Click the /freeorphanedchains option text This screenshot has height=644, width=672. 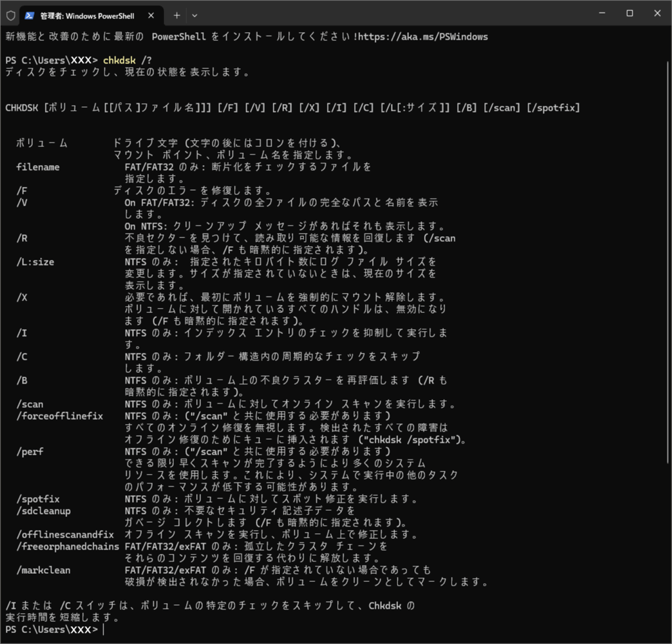click(x=68, y=546)
